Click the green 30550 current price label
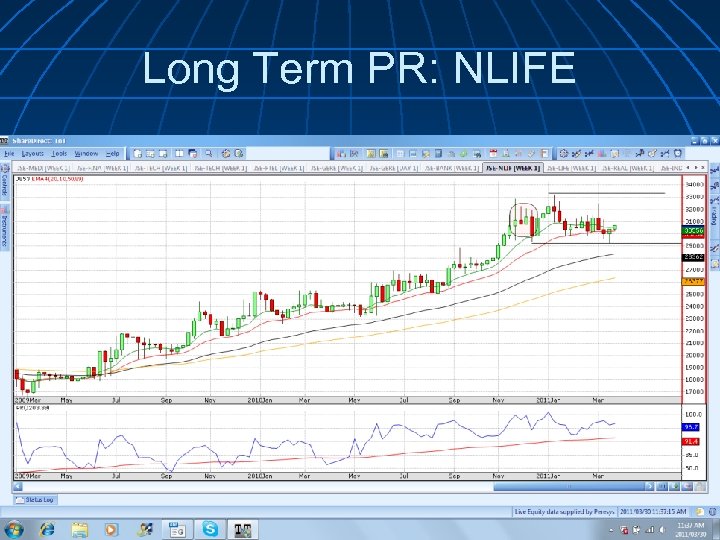 tap(693, 231)
